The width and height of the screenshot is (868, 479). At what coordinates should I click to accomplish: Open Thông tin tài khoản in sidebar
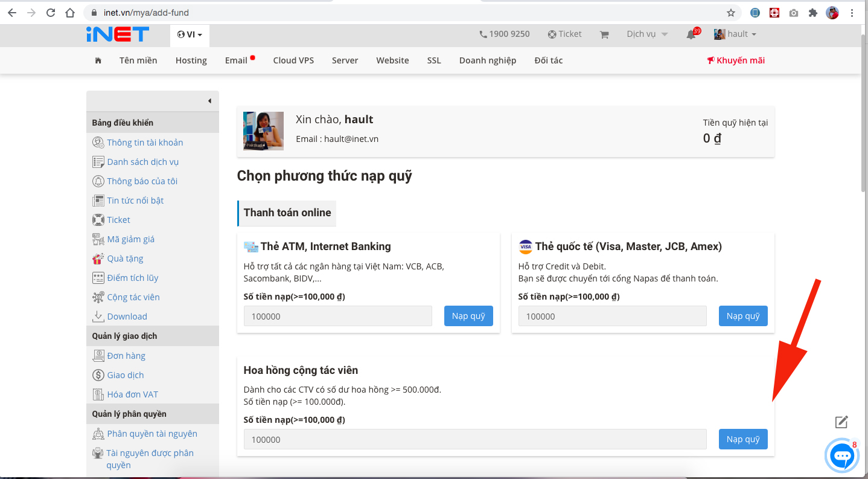[x=145, y=143]
